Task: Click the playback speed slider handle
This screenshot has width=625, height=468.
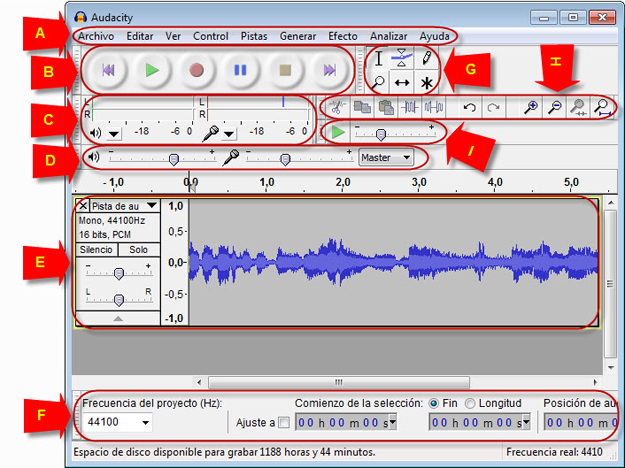Action: [381, 135]
